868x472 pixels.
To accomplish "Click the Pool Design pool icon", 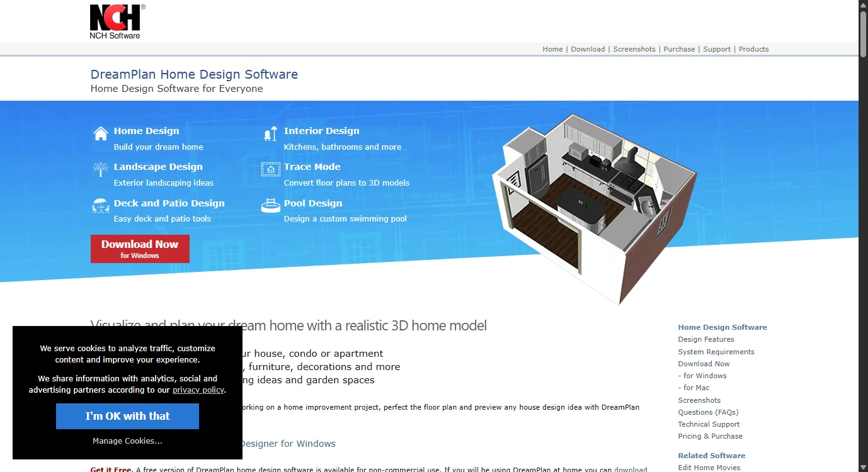I will (x=270, y=206).
